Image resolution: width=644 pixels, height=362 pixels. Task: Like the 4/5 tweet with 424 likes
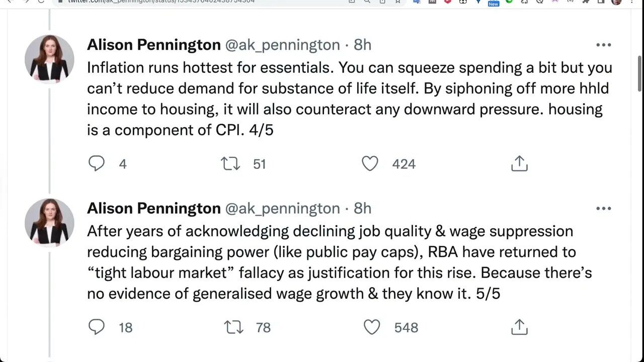[370, 164]
